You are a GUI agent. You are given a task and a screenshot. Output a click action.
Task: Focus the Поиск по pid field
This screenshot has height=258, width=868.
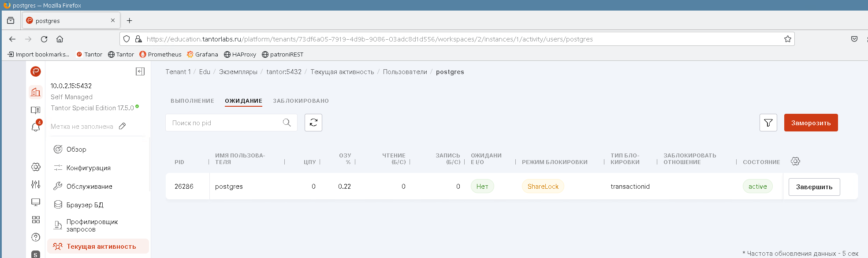coord(225,123)
